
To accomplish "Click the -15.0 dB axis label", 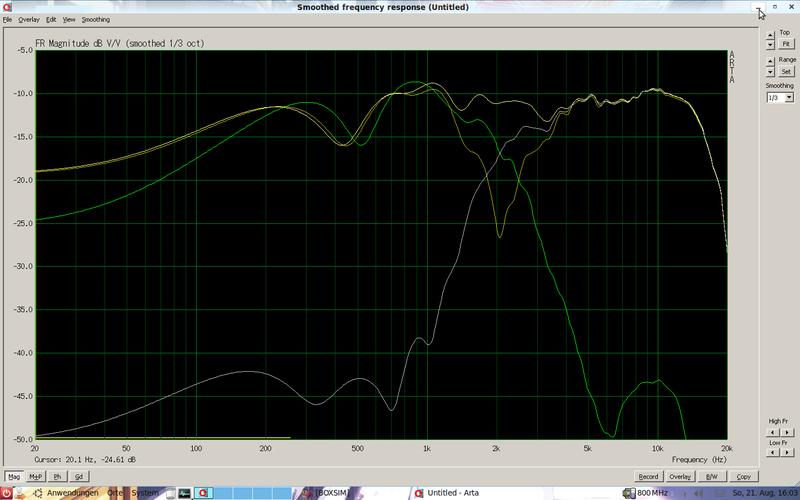I will (23, 137).
